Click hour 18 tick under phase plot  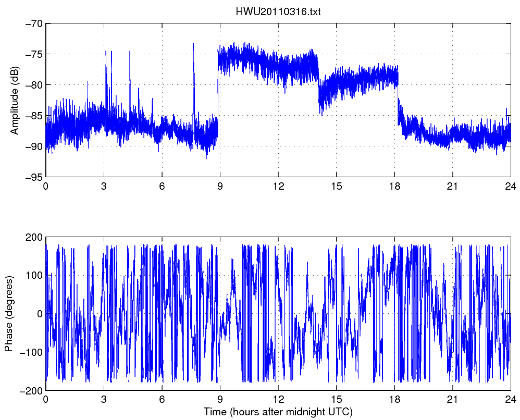coord(394,399)
